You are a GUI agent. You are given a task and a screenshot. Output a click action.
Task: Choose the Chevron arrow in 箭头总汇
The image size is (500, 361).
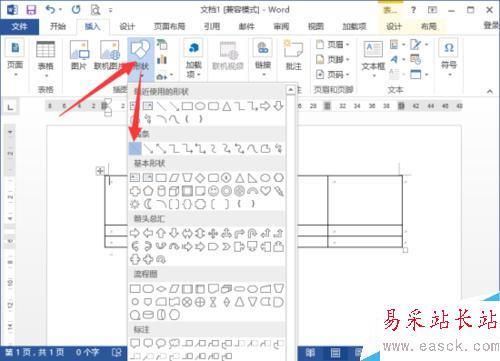[226, 247]
